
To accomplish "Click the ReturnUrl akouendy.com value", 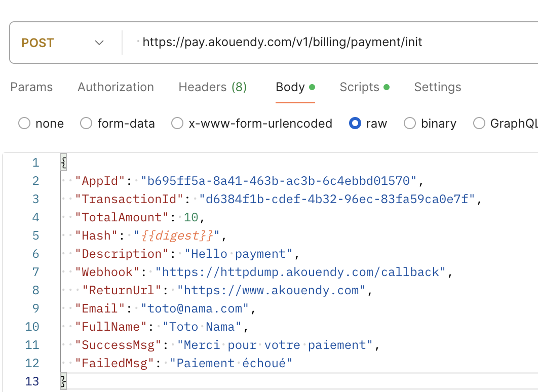I will [x=271, y=290].
